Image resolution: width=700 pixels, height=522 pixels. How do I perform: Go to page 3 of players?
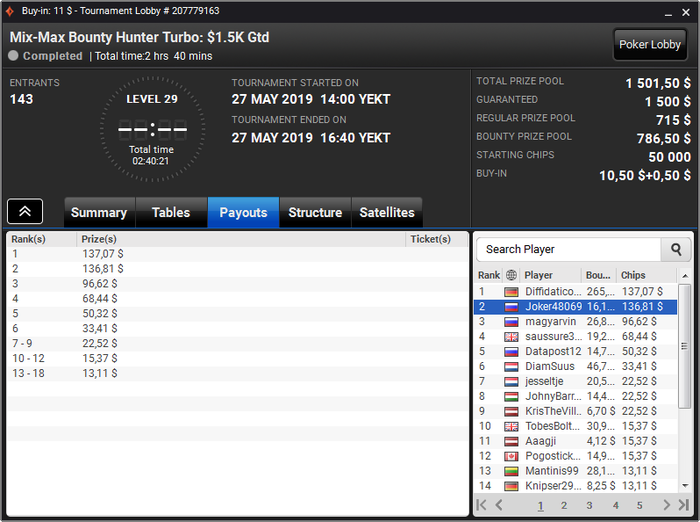pyautogui.click(x=589, y=505)
